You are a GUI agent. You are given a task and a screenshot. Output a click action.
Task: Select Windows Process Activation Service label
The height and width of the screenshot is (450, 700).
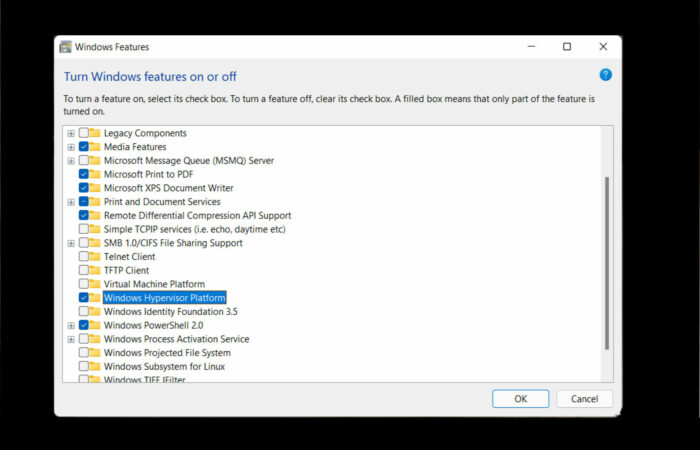176,339
